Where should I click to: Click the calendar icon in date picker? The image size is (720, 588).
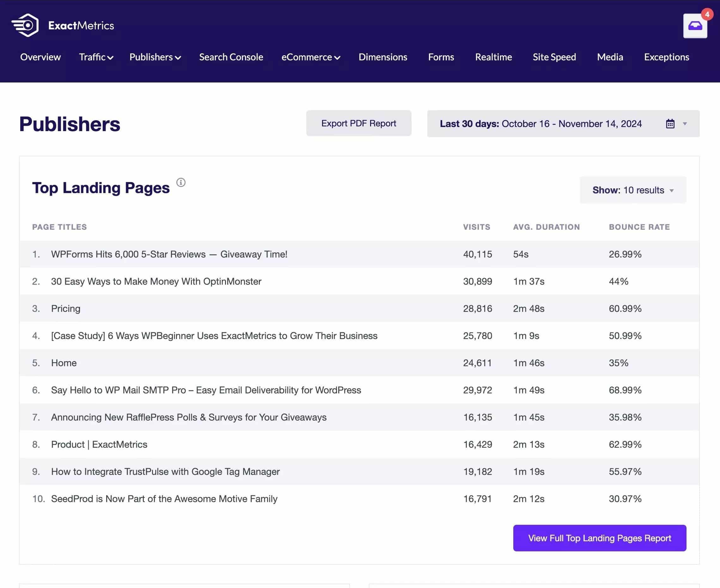click(x=670, y=124)
